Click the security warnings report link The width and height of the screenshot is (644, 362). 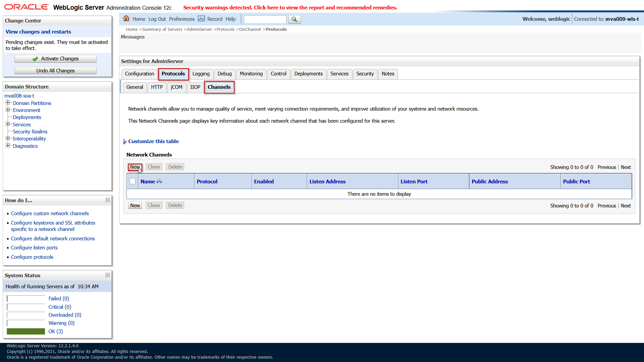(290, 7)
